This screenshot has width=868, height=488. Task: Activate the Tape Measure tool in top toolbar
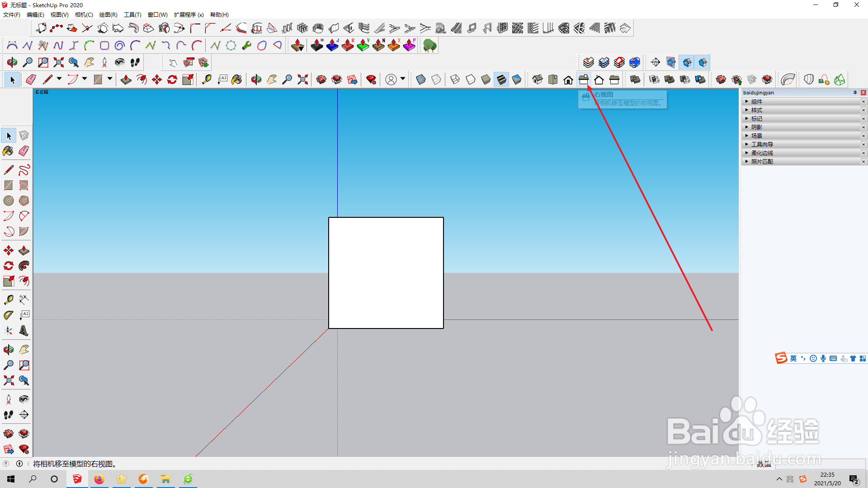coord(207,80)
